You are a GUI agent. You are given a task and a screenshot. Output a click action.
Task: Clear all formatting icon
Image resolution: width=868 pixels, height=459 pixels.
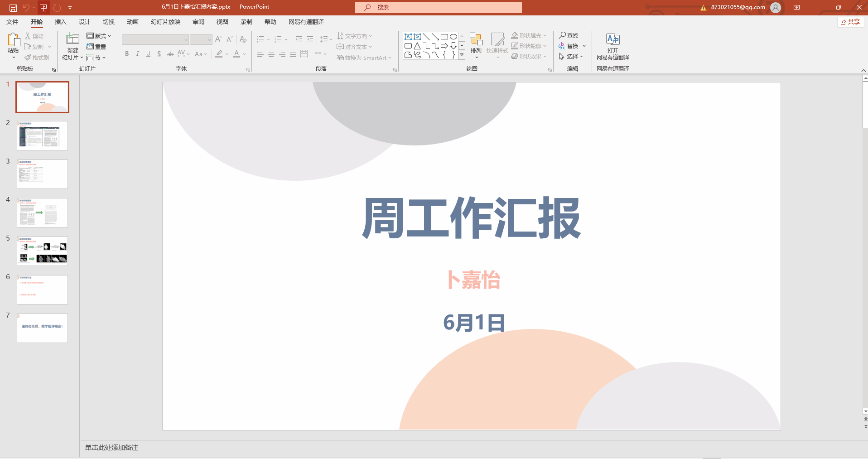point(243,39)
